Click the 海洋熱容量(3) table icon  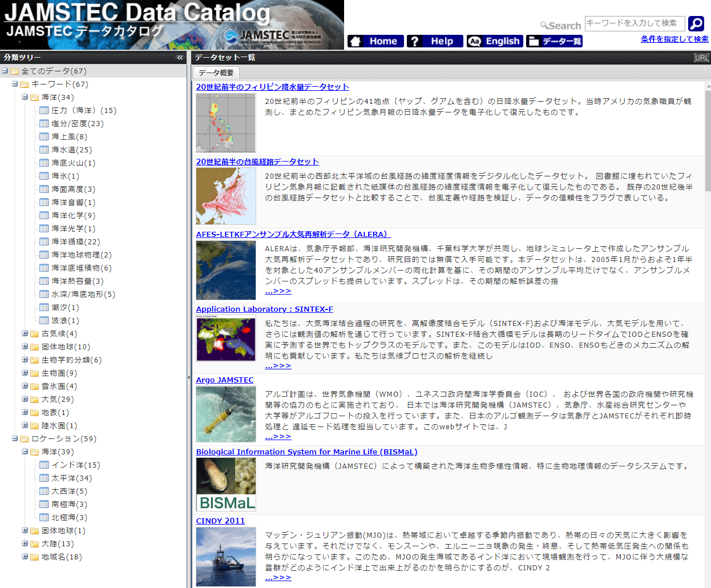click(44, 281)
